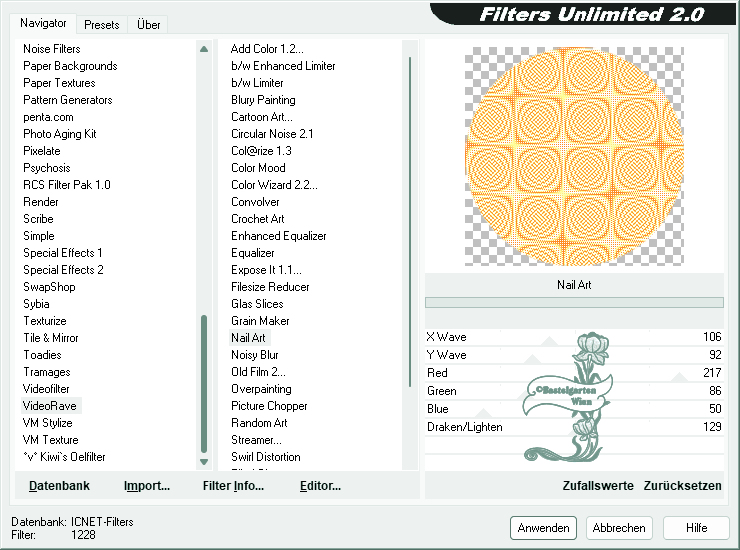Click the category list scrollbar thumb
740x550 pixels.
tap(204, 383)
